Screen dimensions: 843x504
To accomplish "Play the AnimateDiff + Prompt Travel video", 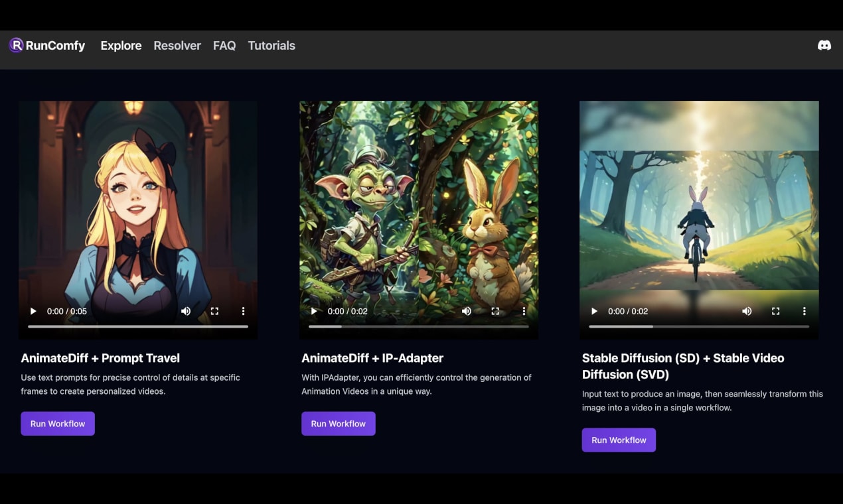I will tap(33, 311).
